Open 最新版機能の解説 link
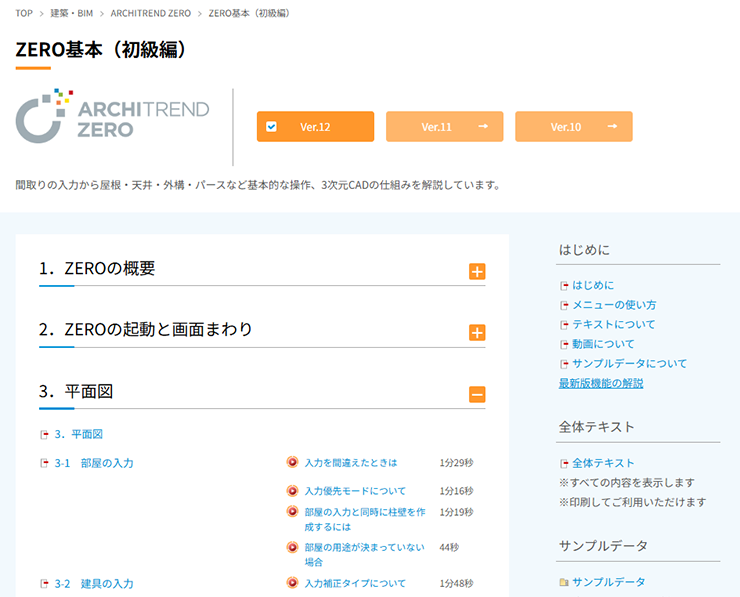740x597 pixels. click(x=601, y=383)
